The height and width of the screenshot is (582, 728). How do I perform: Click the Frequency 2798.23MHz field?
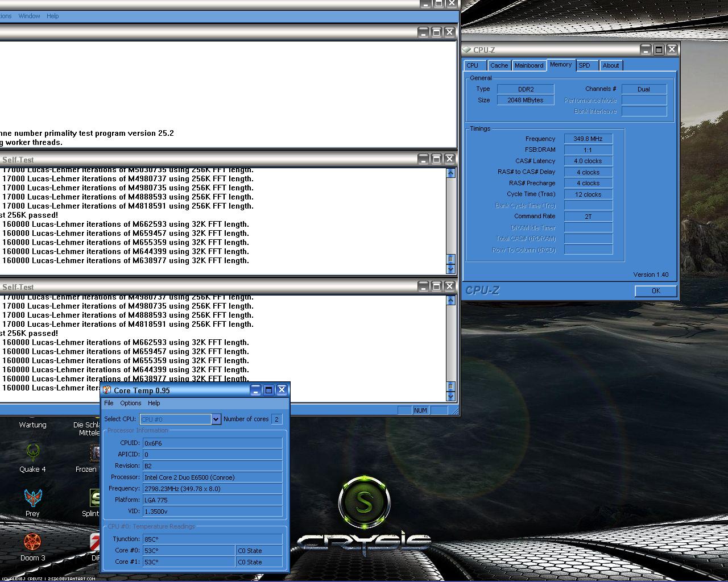[212, 489]
